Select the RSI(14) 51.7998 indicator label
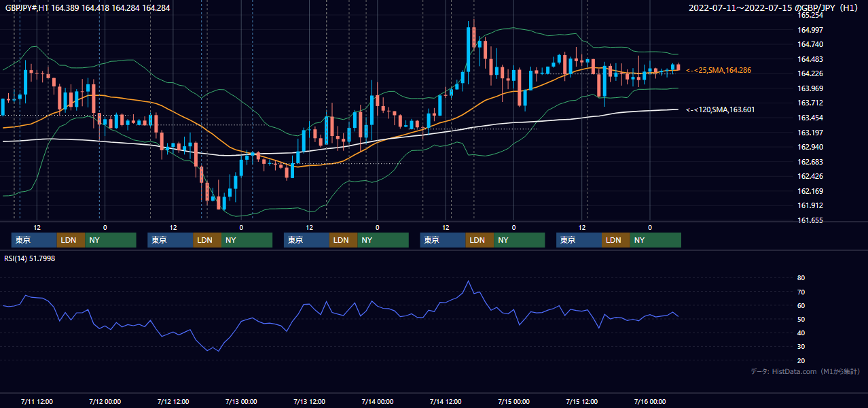Image resolution: width=868 pixels, height=408 pixels. [30, 258]
